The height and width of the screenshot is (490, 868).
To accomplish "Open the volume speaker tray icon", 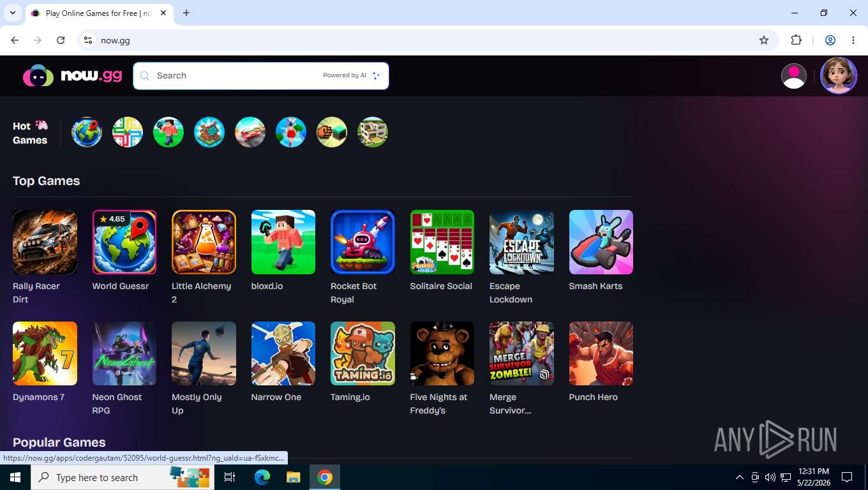I will click(770, 477).
